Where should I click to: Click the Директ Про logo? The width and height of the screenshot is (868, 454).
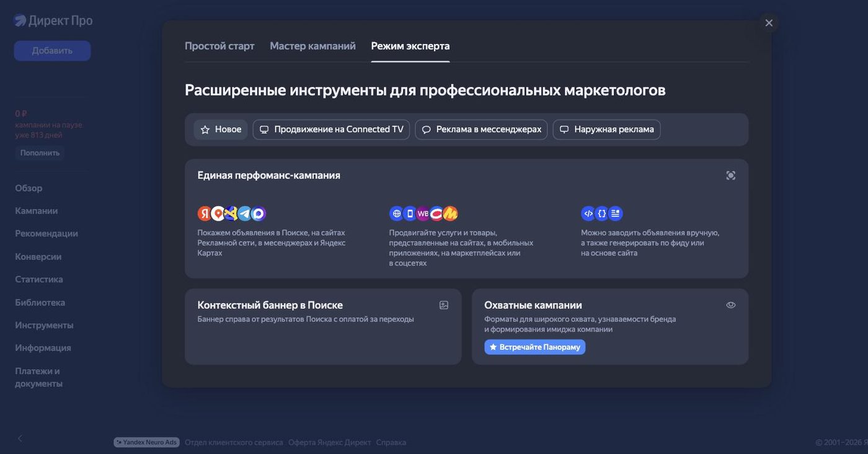[53, 20]
